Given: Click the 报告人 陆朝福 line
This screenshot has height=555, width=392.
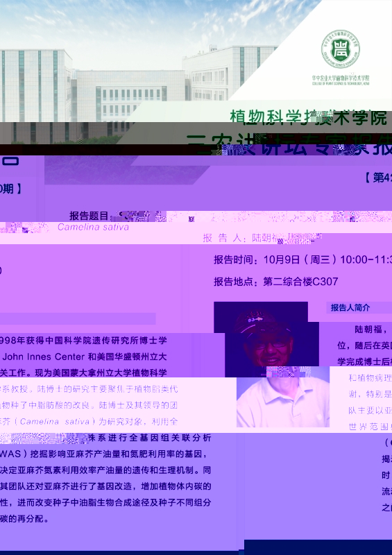Looking at the screenshot, I should (x=262, y=238).
